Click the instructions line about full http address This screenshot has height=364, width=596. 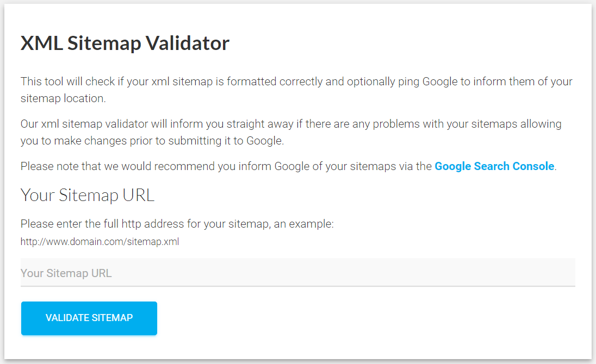click(x=177, y=223)
